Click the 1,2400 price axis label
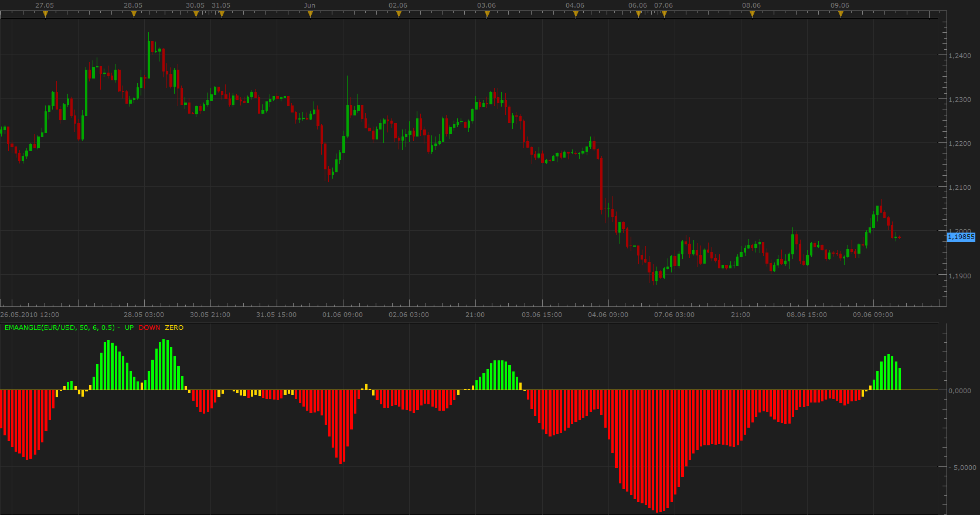Viewport: 980px width, 515px height. (x=960, y=56)
